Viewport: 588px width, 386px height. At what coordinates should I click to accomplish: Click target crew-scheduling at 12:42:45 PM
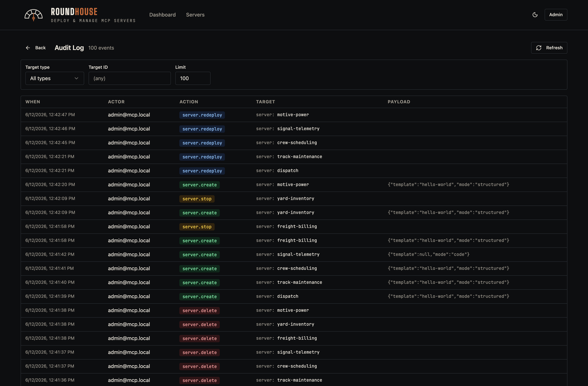point(297,143)
